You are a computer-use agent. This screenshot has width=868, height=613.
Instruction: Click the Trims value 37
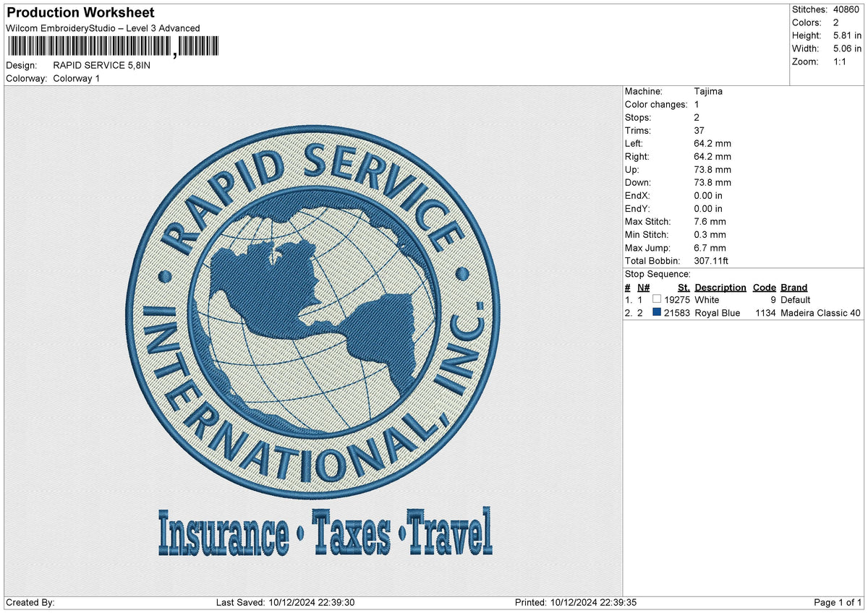[x=699, y=130]
